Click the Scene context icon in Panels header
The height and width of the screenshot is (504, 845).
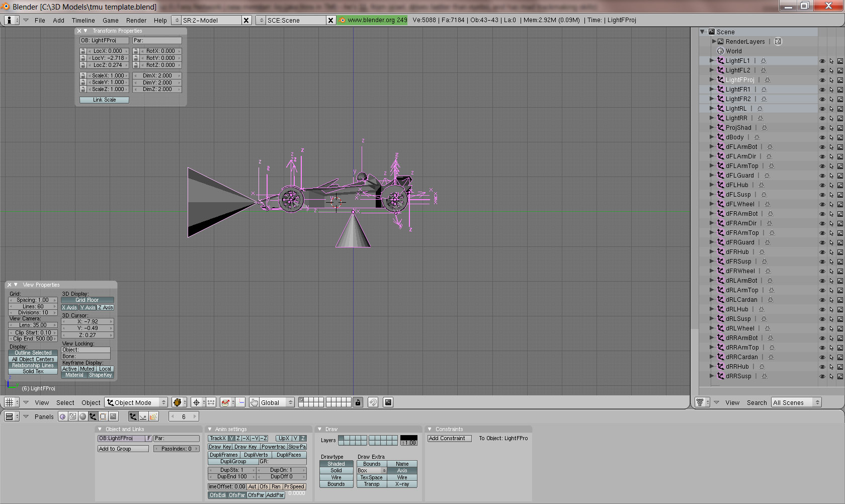click(113, 416)
